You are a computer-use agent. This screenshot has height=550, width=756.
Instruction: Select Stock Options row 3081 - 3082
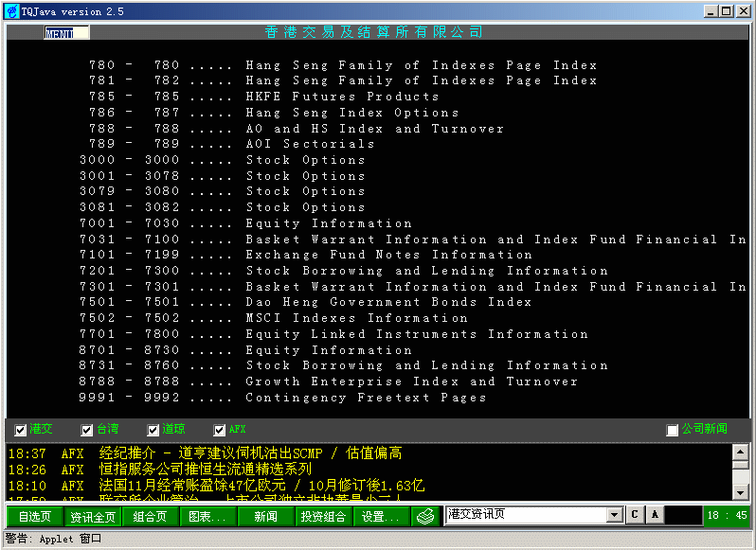223,207
